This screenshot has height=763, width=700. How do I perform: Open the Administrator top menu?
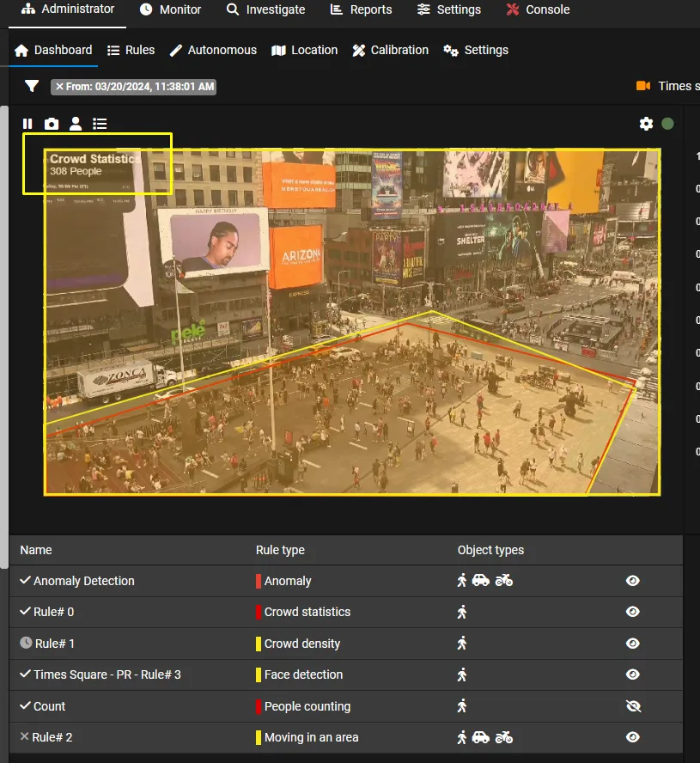[x=68, y=9]
